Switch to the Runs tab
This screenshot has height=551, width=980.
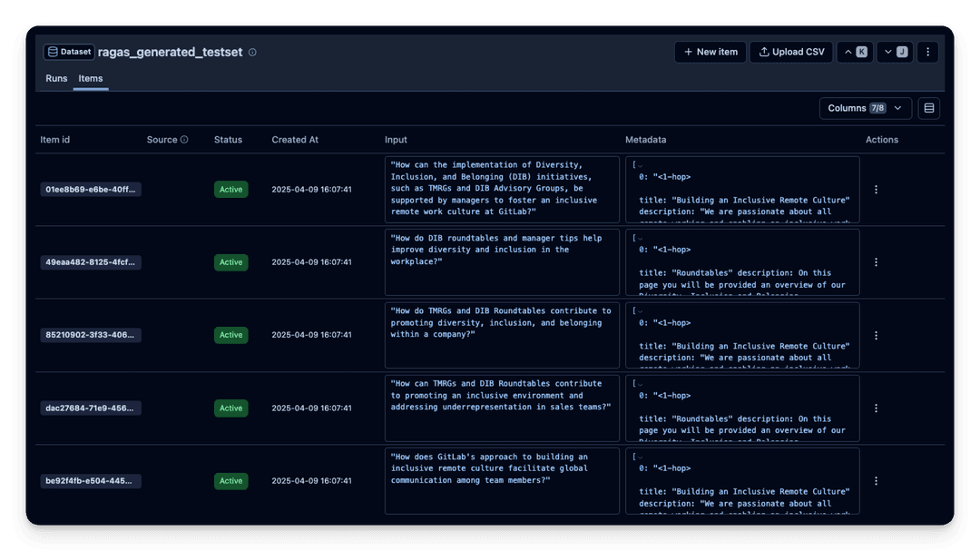coord(56,78)
